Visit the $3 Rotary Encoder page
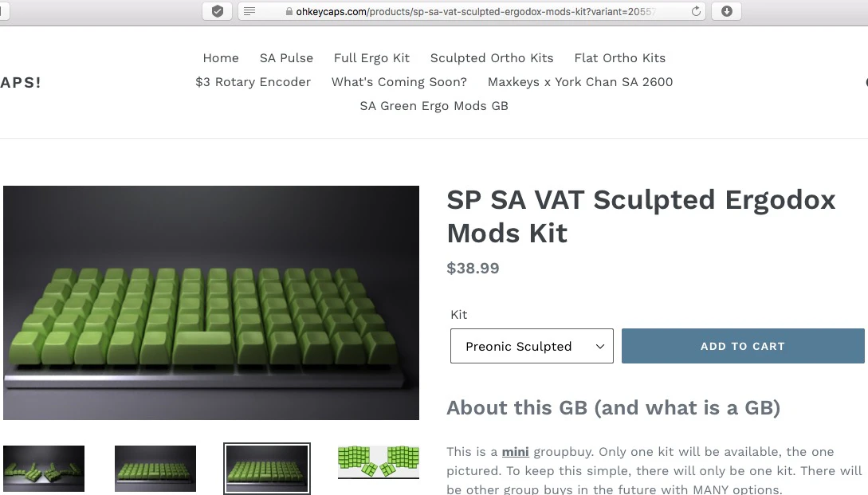Viewport: 868px width, 495px height. click(x=253, y=82)
